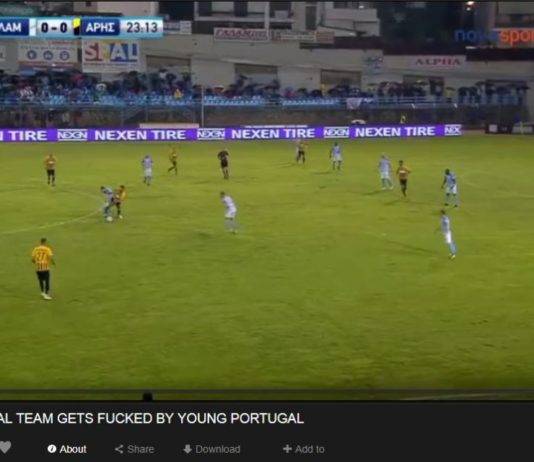The height and width of the screenshot is (462, 534).
Task: Click the Download text button
Action: click(x=218, y=449)
